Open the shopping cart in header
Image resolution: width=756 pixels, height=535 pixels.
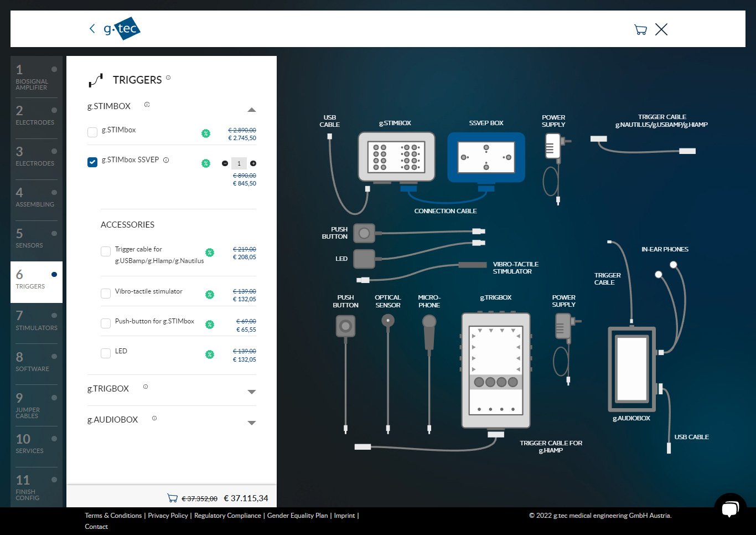click(x=640, y=30)
